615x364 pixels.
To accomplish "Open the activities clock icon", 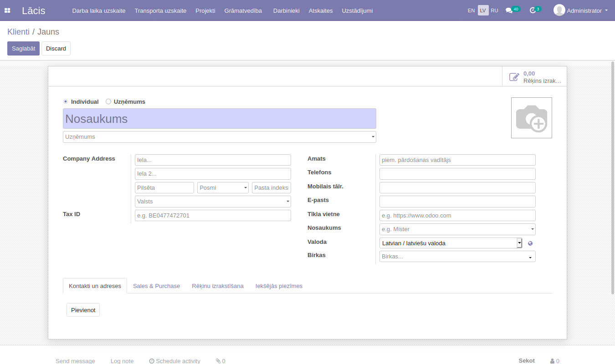I will (533, 10).
